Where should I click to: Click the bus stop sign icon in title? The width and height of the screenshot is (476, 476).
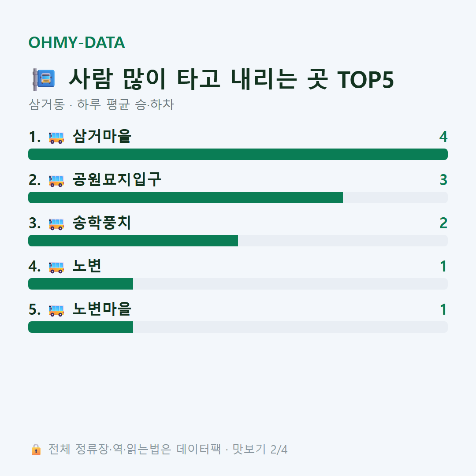click(x=44, y=79)
